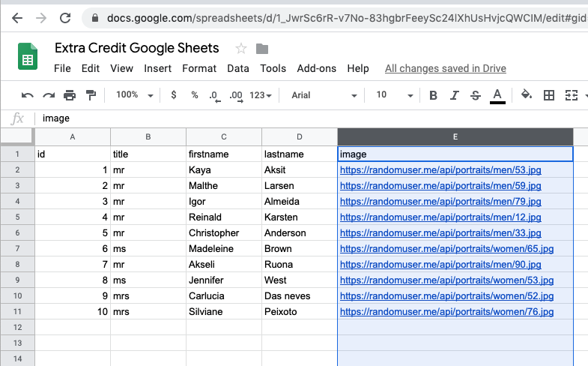Click All changes saved in Drive
Image resolution: width=588 pixels, height=366 pixels.
pyautogui.click(x=445, y=68)
